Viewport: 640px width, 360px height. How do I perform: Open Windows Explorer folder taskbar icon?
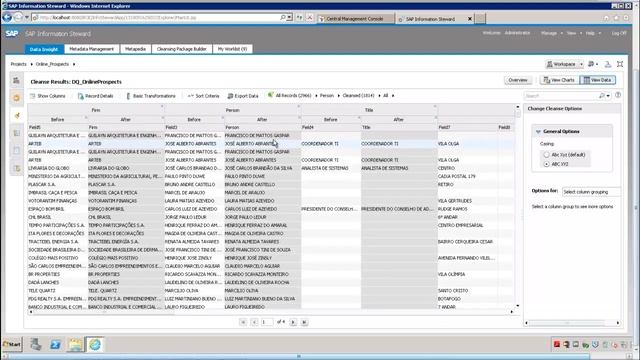pyautogui.click(x=75, y=344)
